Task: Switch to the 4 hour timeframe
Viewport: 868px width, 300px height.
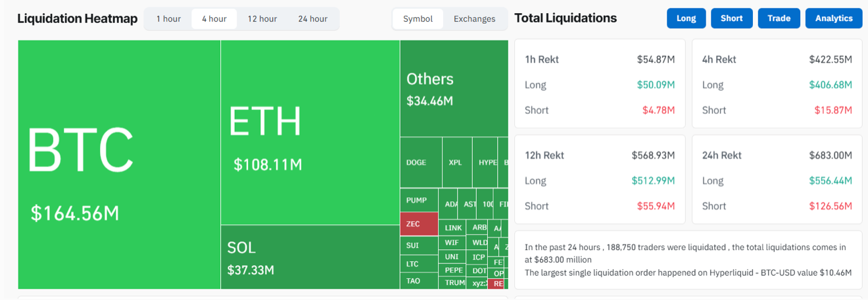Action: click(x=214, y=19)
